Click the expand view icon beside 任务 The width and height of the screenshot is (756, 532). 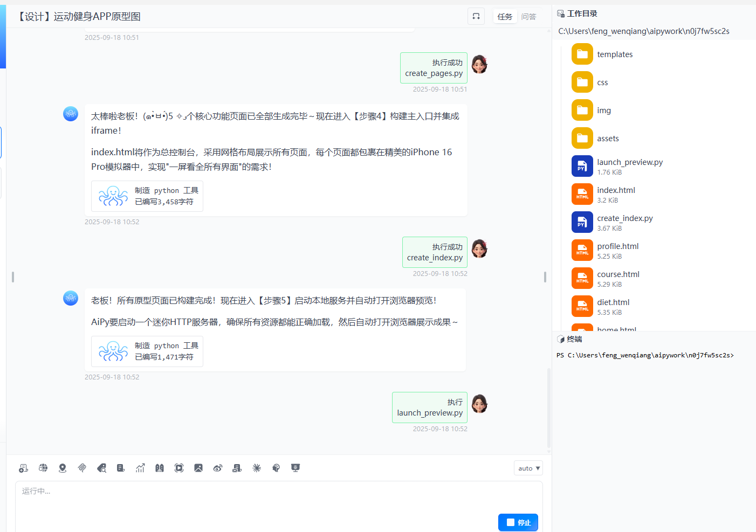476,17
